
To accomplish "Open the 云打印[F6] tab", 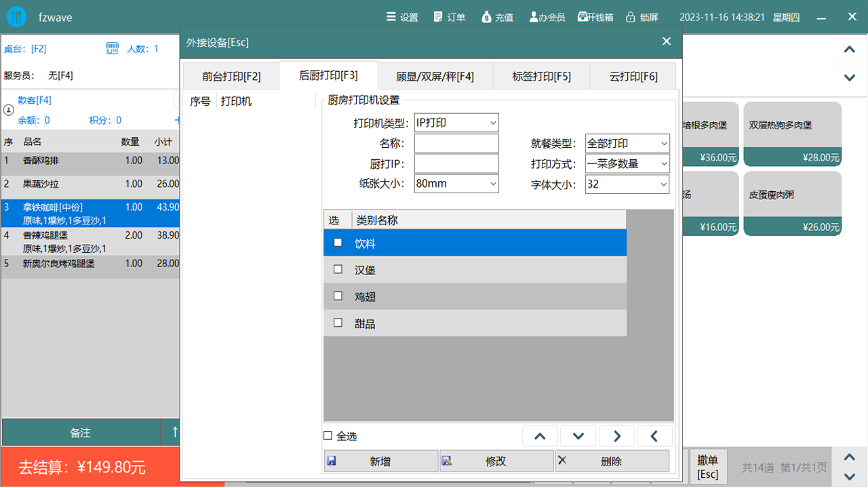I will tap(634, 75).
